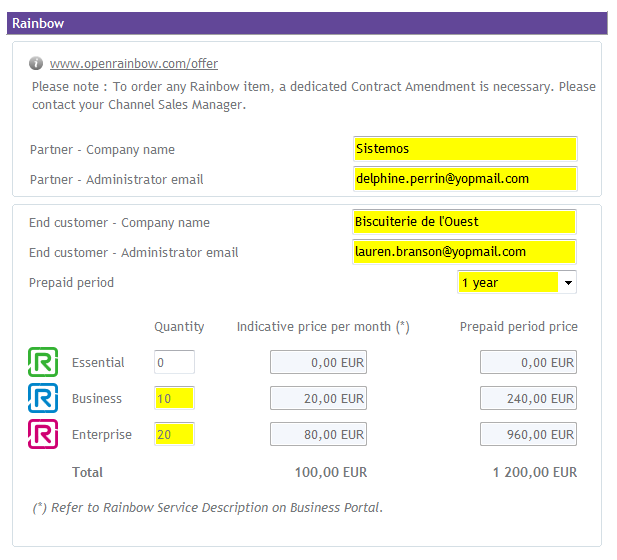Set the Business quantity field showing 10

click(x=174, y=398)
